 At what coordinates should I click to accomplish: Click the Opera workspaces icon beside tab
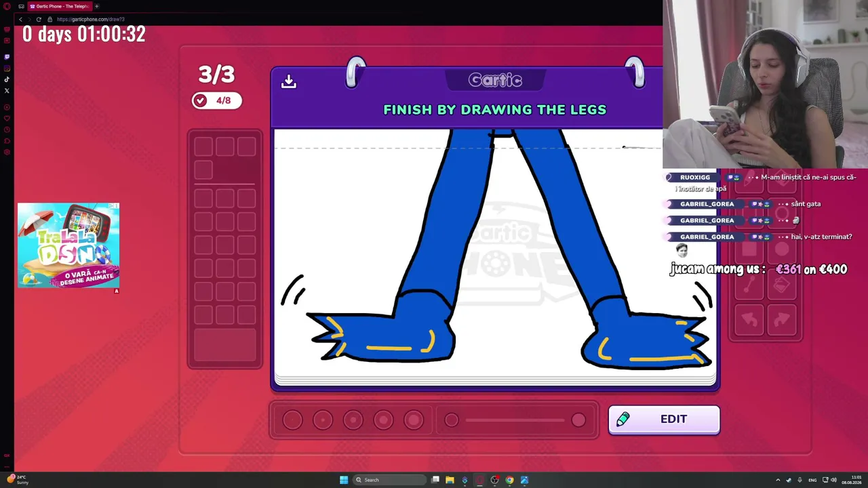click(x=21, y=6)
